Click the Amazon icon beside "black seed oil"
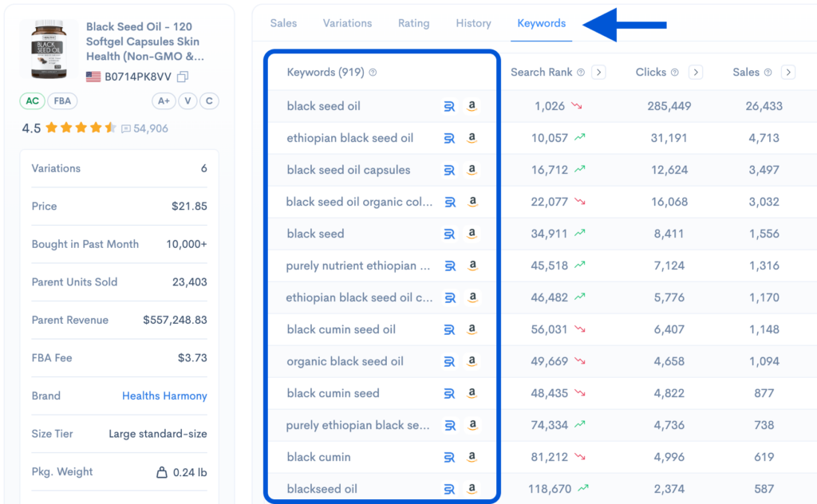 [x=472, y=105]
